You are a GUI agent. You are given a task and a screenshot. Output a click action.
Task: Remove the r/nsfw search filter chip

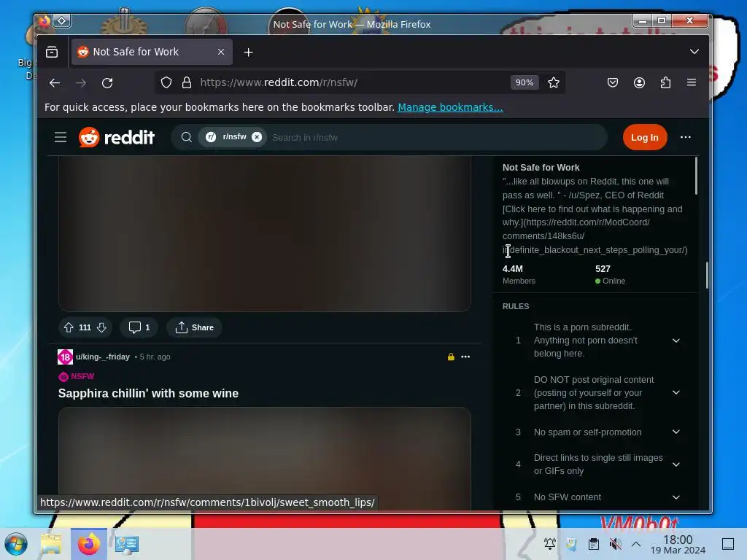tap(257, 137)
